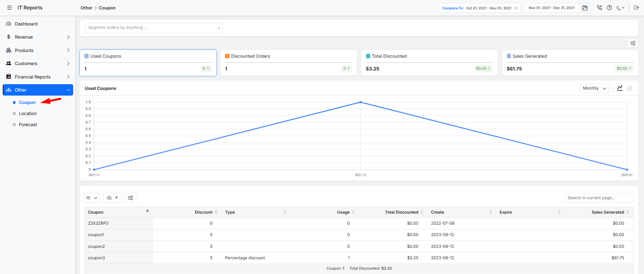
Task: Switch to bar chart view
Action: click(630, 88)
